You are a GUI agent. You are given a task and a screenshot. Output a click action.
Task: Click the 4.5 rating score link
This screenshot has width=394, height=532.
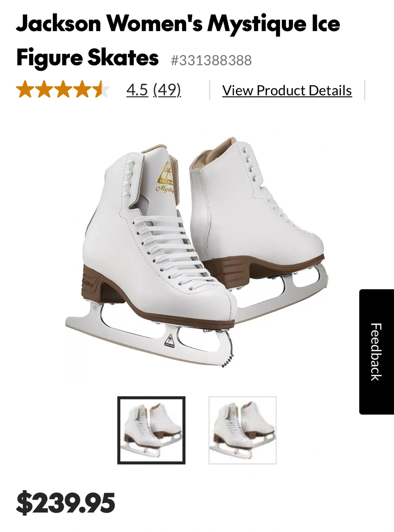pos(137,90)
